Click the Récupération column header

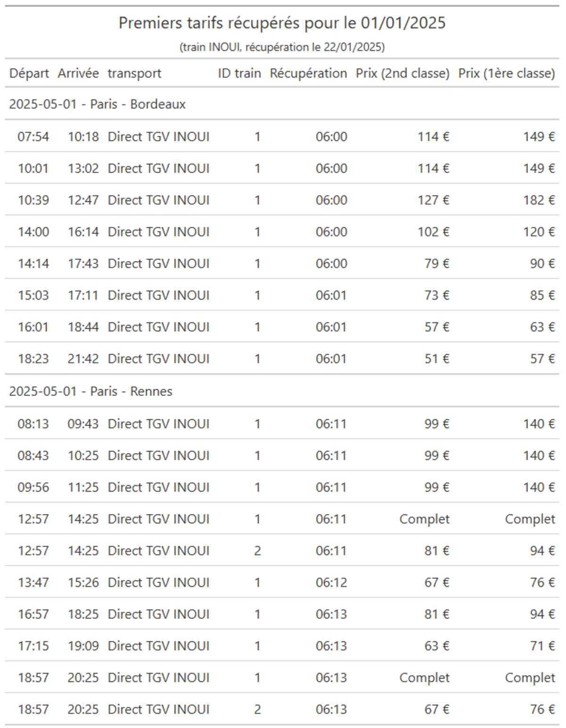point(308,73)
